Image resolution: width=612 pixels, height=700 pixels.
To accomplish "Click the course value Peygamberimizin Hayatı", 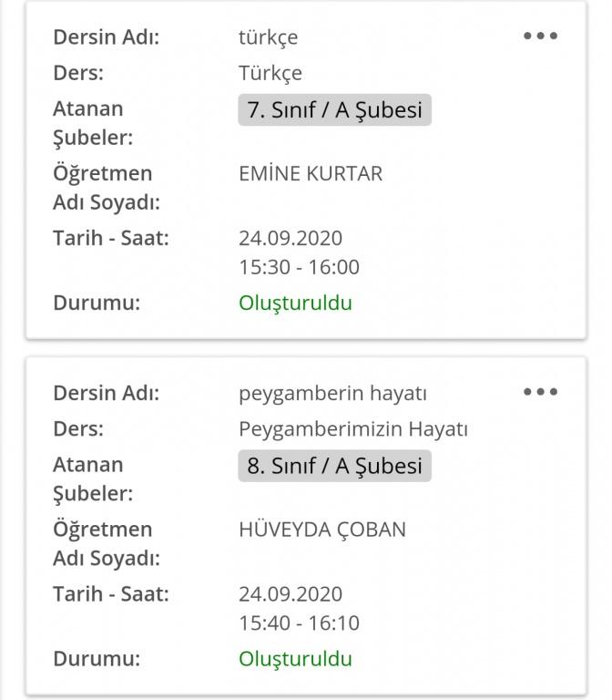I will click(352, 428).
